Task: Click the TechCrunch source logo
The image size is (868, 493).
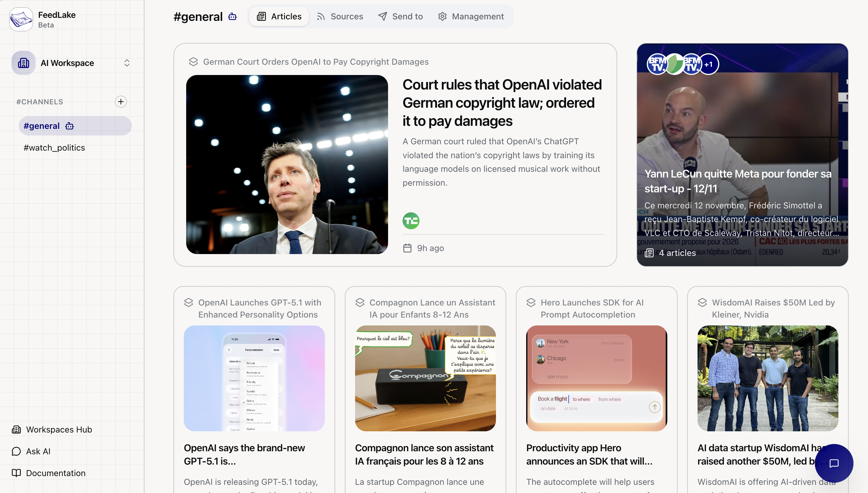Action: pos(411,221)
